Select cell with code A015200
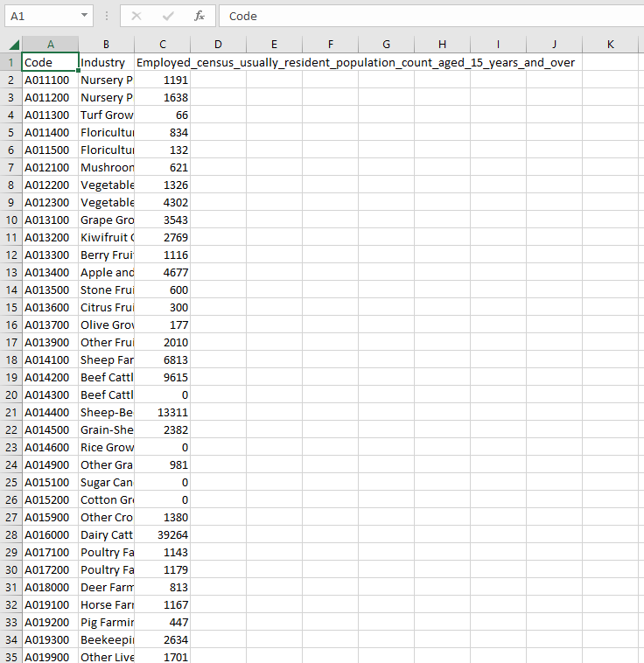Viewport: 644px width, 663px height. (x=51, y=499)
